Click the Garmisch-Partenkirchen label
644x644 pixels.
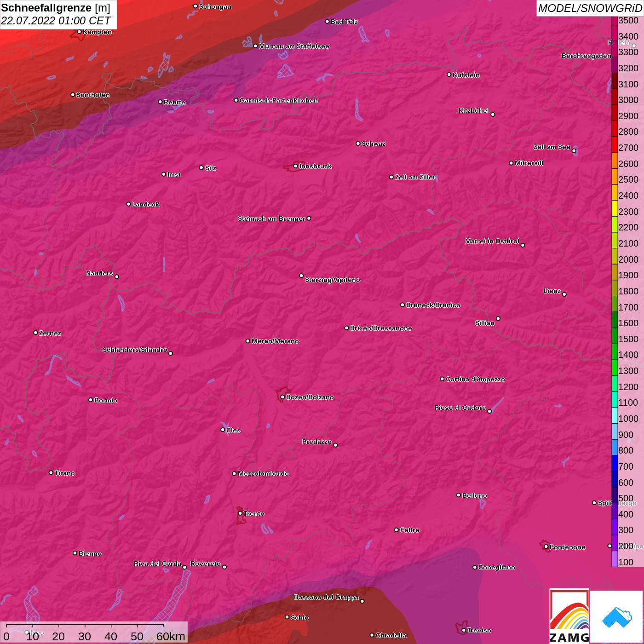point(279,100)
